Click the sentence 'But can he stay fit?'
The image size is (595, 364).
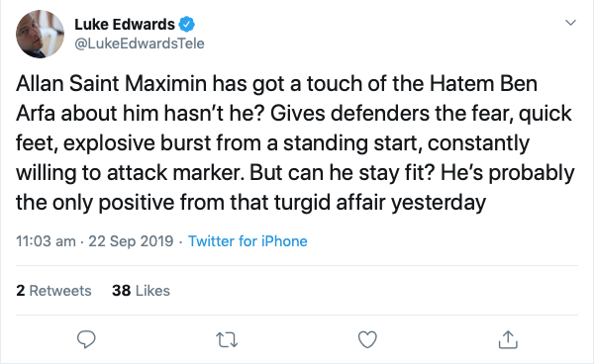[342, 172]
